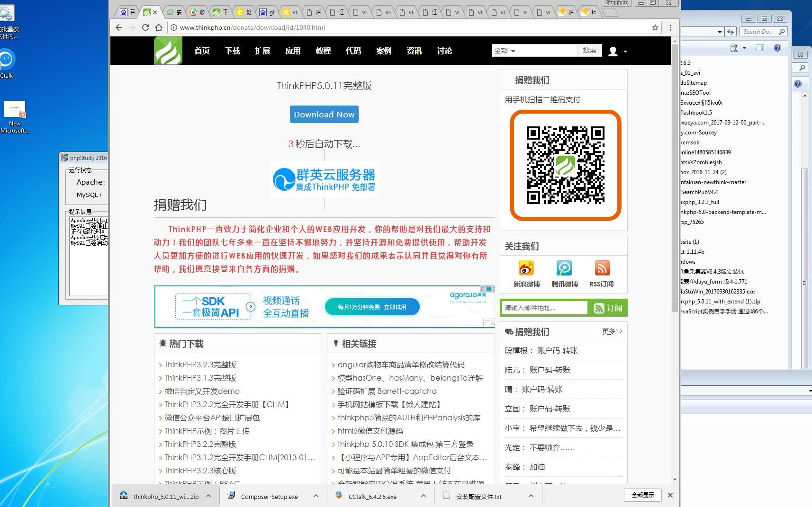812x507 pixels.
Task: Expand the view options dropdown arrow in Explorer
Action: (x=745, y=48)
